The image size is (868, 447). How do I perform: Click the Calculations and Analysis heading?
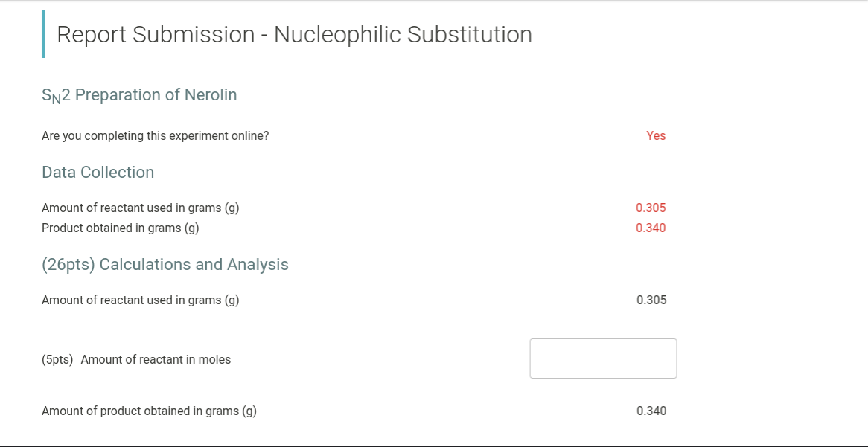click(165, 265)
